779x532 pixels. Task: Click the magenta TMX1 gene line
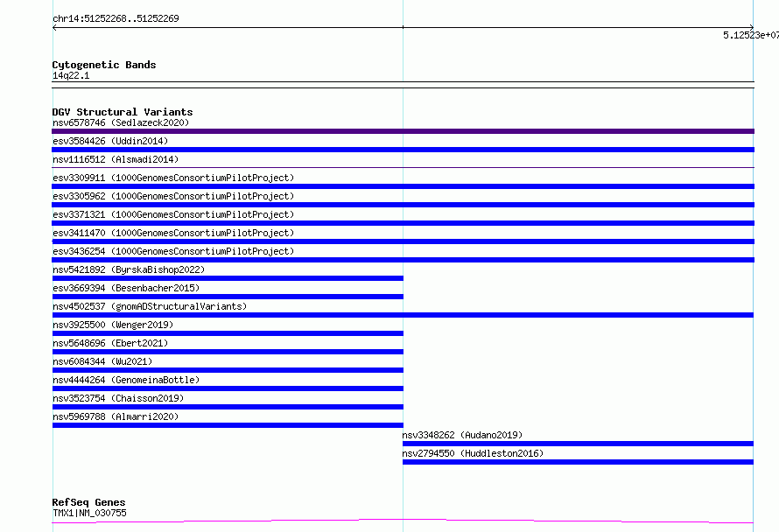coord(403,521)
